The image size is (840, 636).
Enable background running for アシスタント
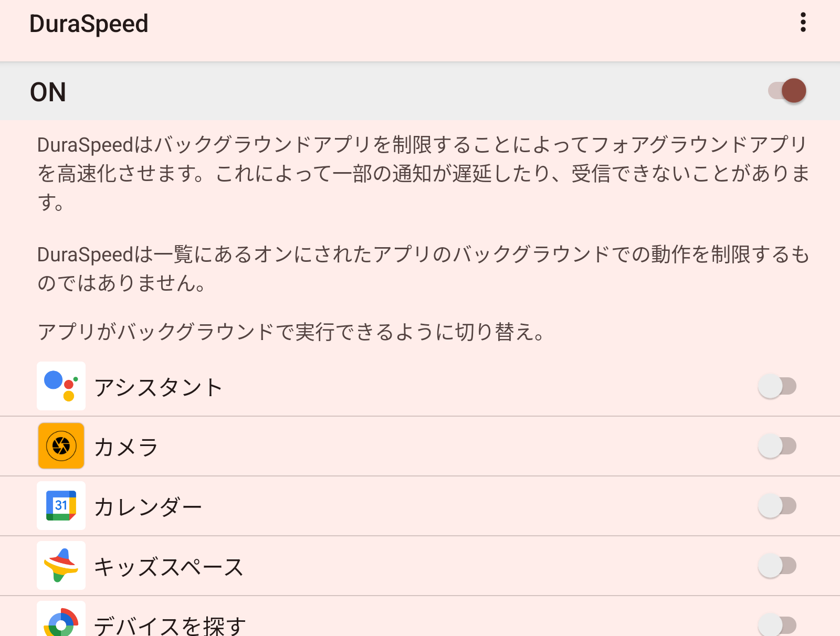pyautogui.click(x=778, y=386)
